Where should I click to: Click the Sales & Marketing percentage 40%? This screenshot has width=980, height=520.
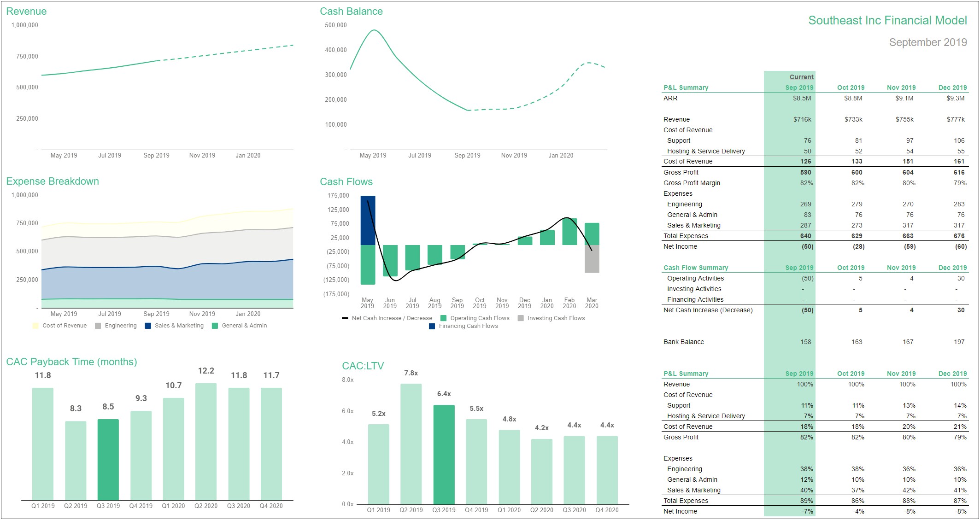806,490
